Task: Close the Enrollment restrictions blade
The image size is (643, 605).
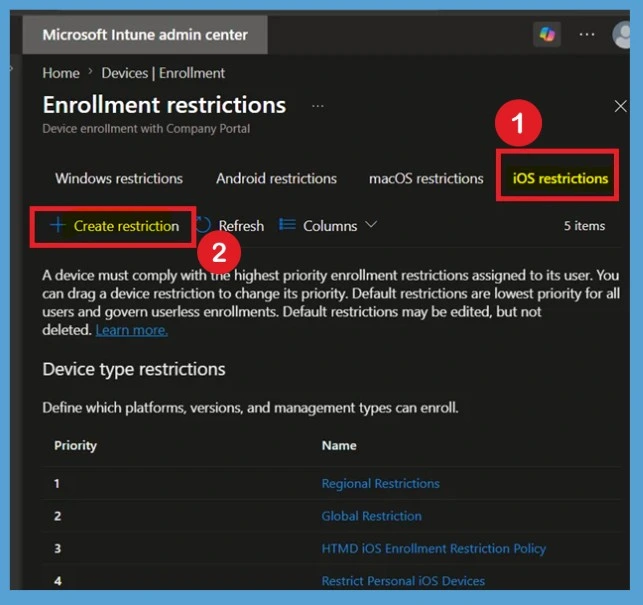Action: pyautogui.click(x=620, y=106)
